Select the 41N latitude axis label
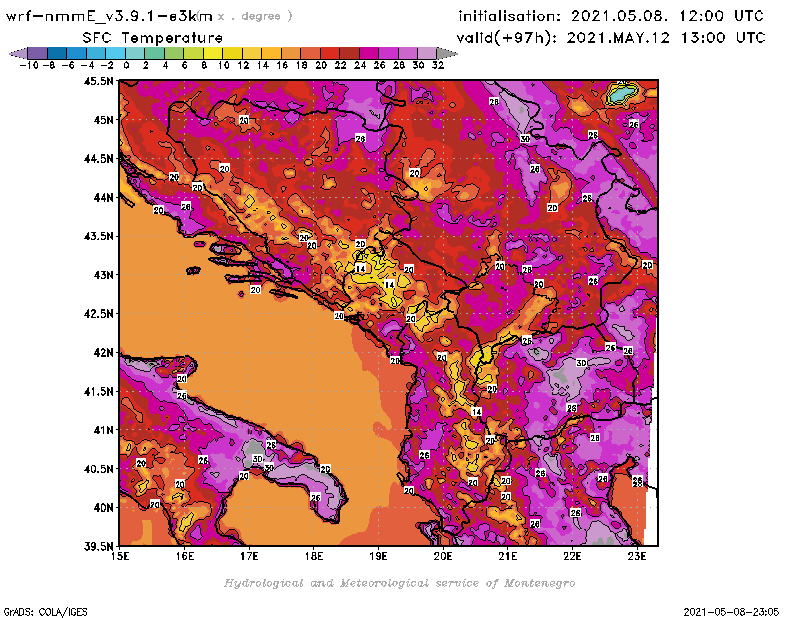 tap(103, 430)
